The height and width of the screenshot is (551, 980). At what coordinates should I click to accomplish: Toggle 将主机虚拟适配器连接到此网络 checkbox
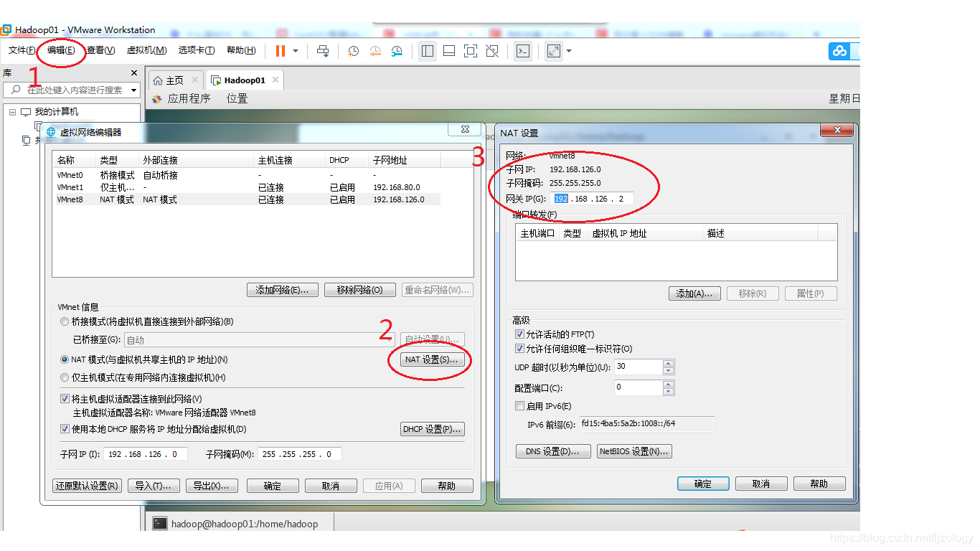pos(65,399)
